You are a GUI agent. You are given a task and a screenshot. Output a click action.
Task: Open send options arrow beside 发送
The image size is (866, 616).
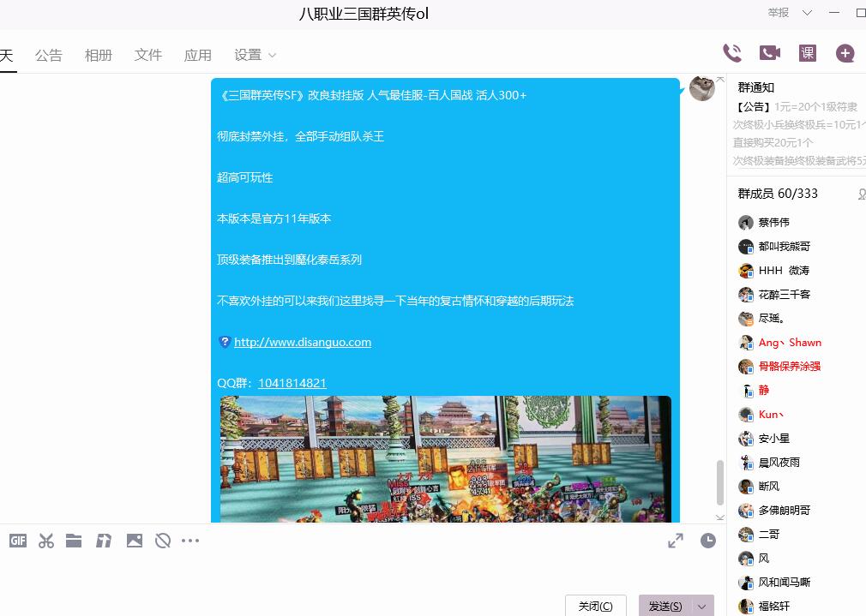[x=702, y=606]
